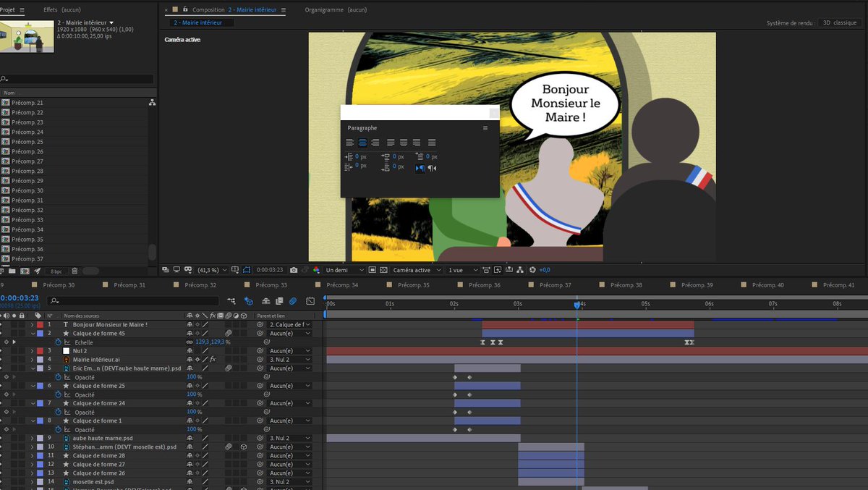The width and height of the screenshot is (868, 490).
Task: Align paragraph text to the left
Action: [x=350, y=143]
